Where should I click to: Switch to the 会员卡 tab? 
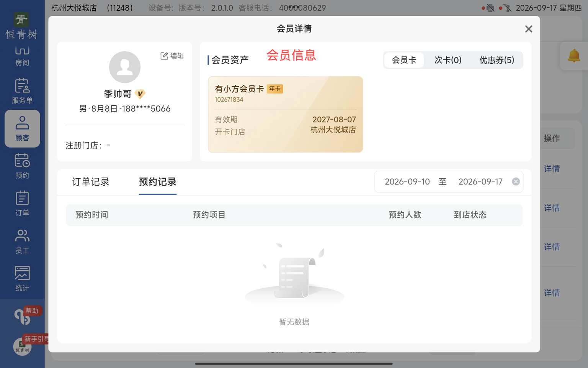404,60
